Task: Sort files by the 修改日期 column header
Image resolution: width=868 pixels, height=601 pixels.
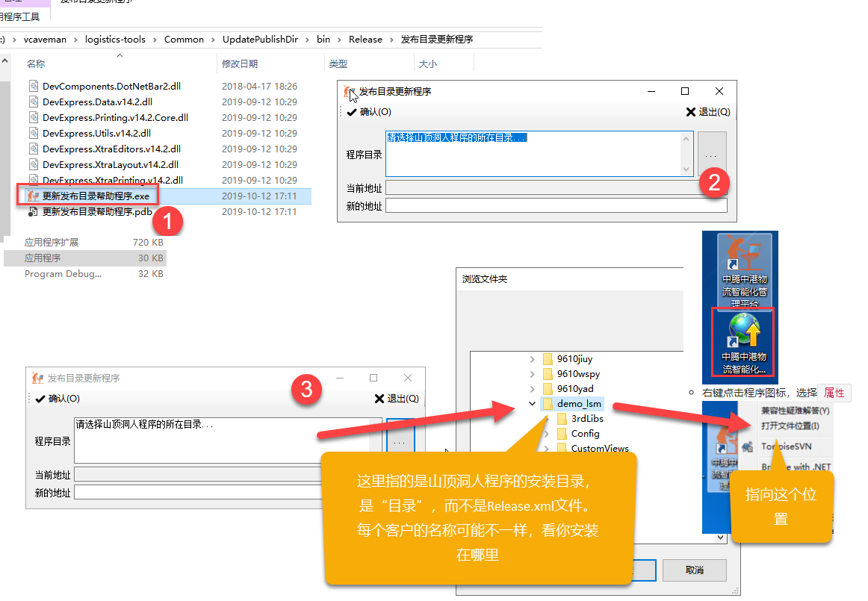Action: tap(240, 63)
